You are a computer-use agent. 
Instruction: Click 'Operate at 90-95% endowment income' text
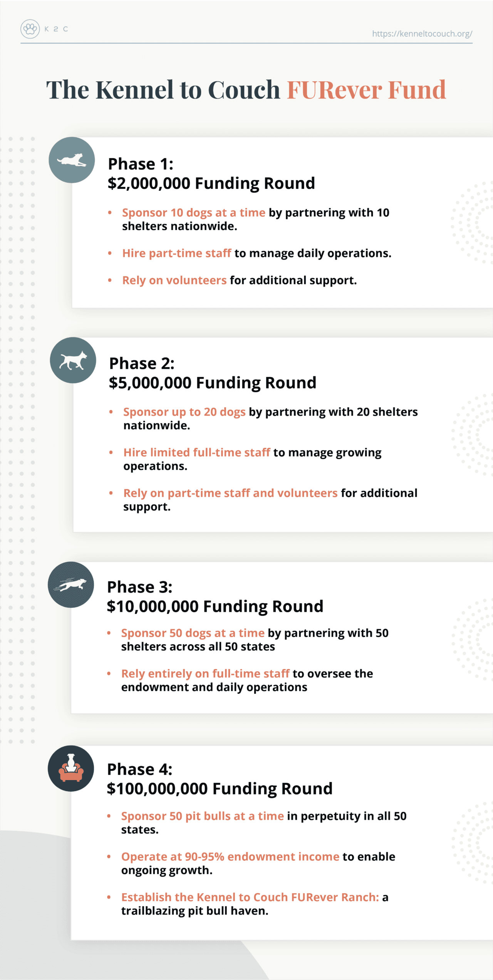coord(230,856)
